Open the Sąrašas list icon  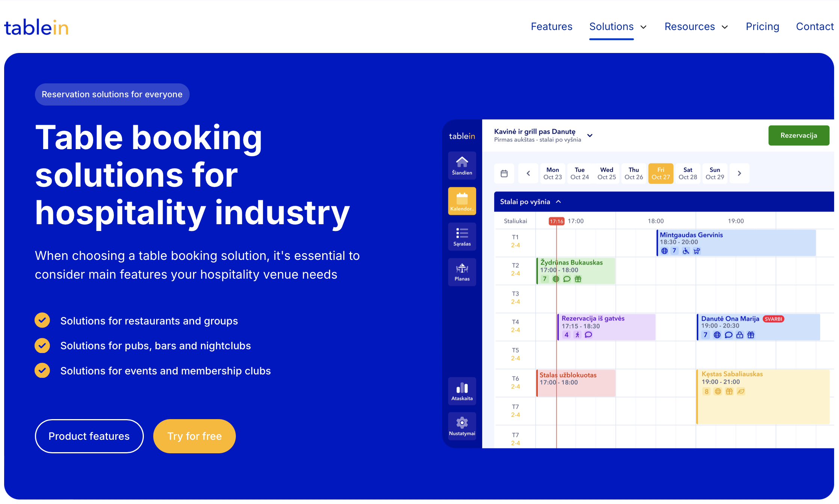pyautogui.click(x=462, y=237)
